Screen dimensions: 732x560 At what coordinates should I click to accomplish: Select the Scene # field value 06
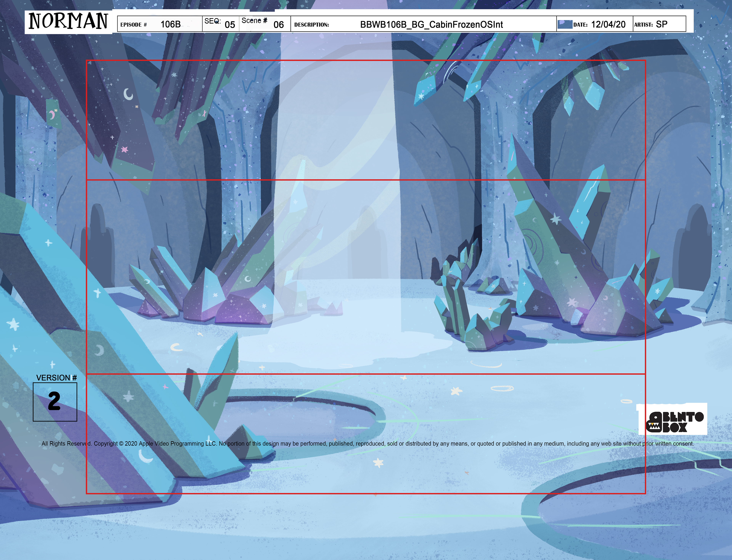(x=278, y=25)
